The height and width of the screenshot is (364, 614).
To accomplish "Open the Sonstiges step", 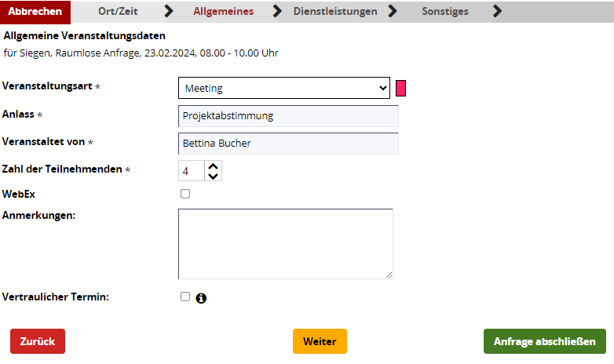I will [x=445, y=12].
